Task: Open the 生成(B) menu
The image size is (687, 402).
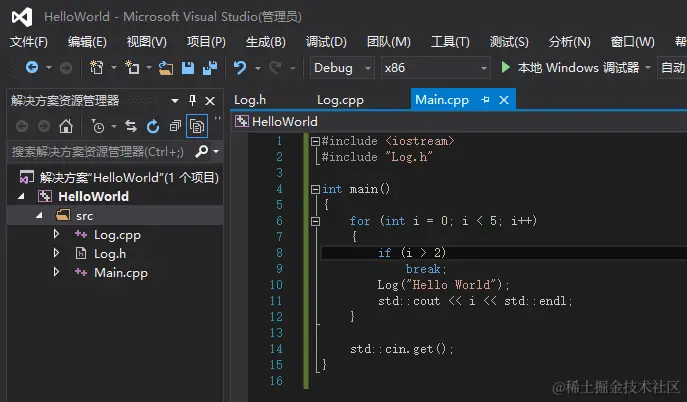Action: [x=266, y=42]
